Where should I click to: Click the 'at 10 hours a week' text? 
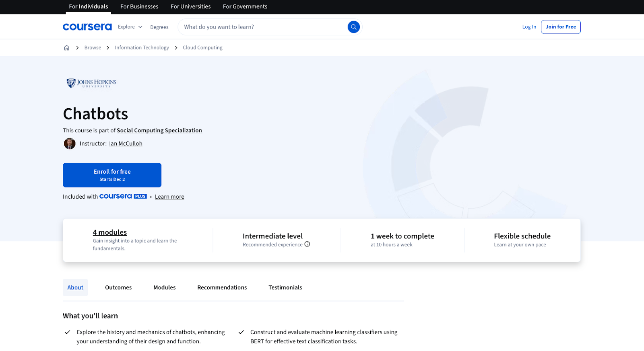tap(392, 244)
